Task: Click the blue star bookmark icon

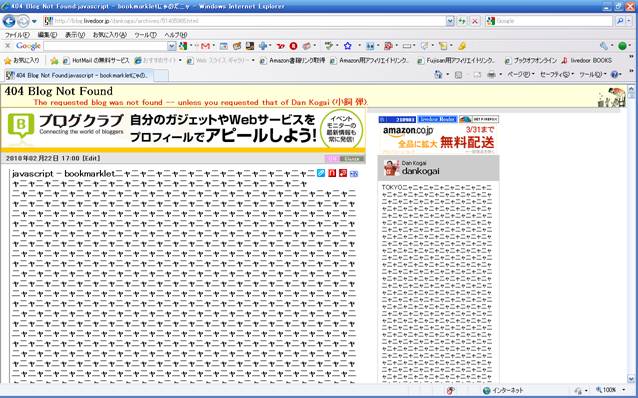Action: [x=347, y=46]
